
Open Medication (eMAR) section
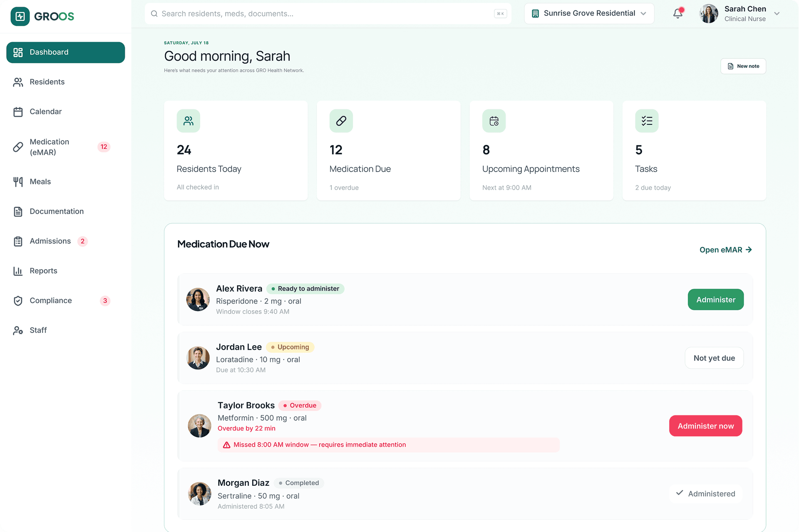pos(66,147)
